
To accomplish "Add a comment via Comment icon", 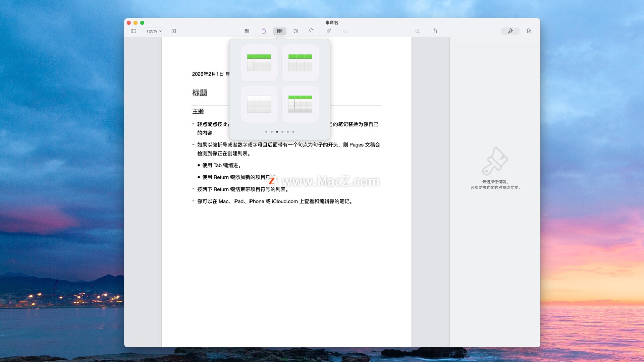I will pos(418,31).
